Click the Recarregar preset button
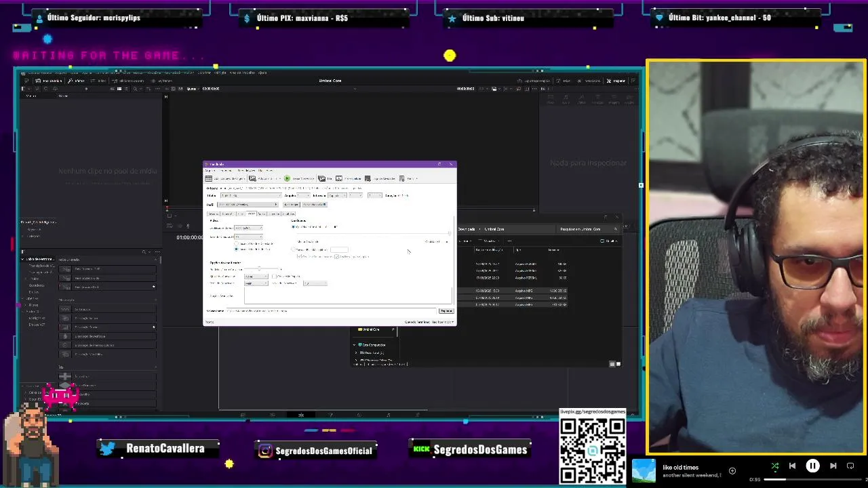 (x=292, y=205)
